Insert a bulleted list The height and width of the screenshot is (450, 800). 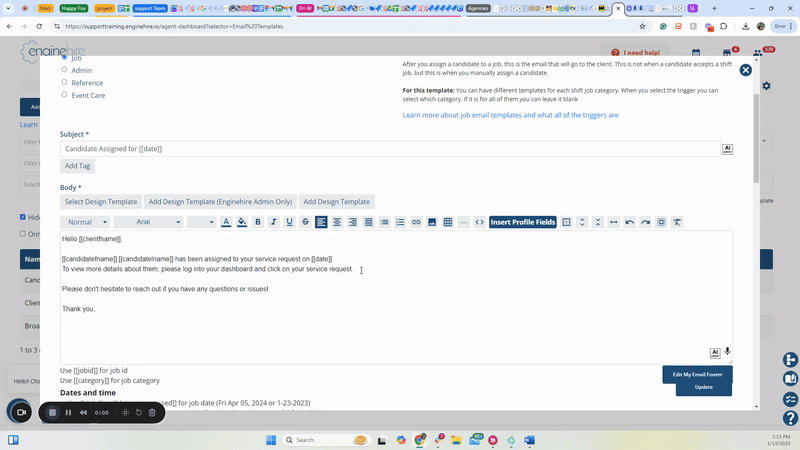coord(384,222)
